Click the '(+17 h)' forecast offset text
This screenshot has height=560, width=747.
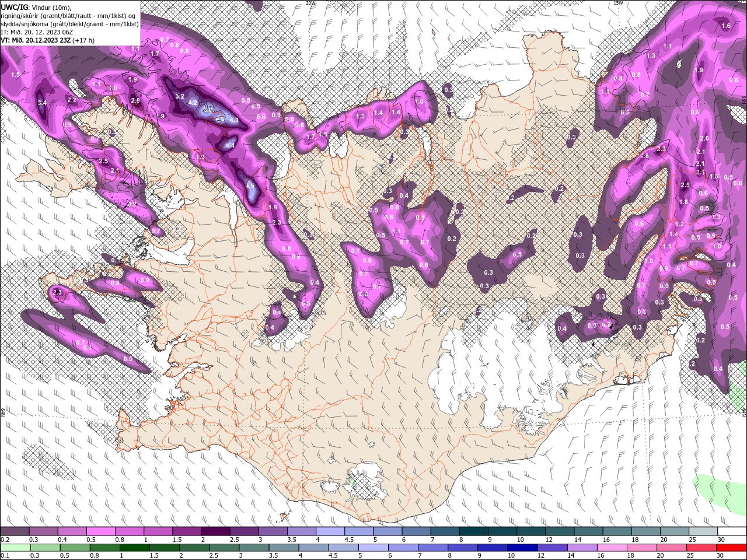(x=83, y=40)
